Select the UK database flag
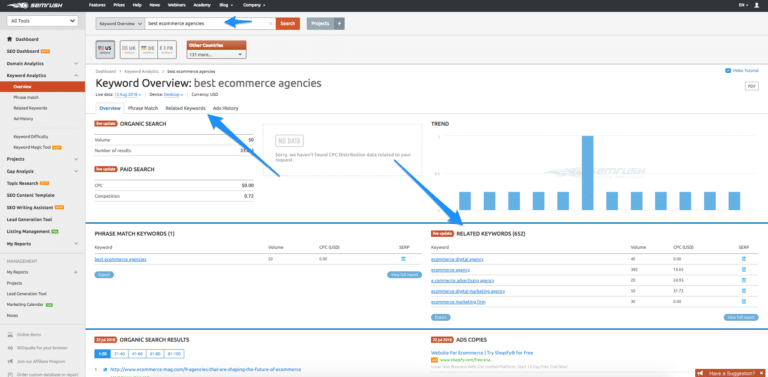This screenshot has height=377, width=768. 129,49
